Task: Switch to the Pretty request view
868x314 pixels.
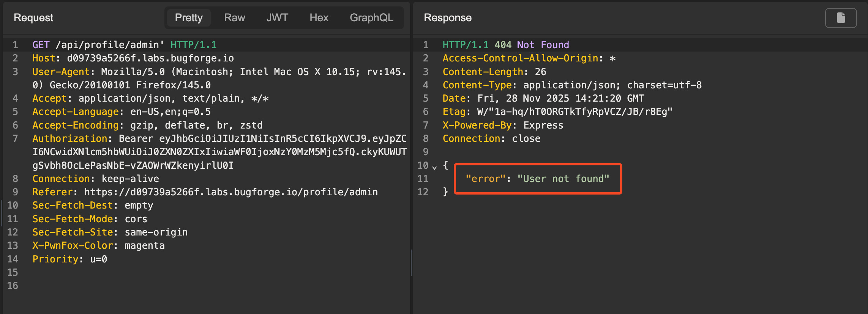Action: tap(188, 18)
